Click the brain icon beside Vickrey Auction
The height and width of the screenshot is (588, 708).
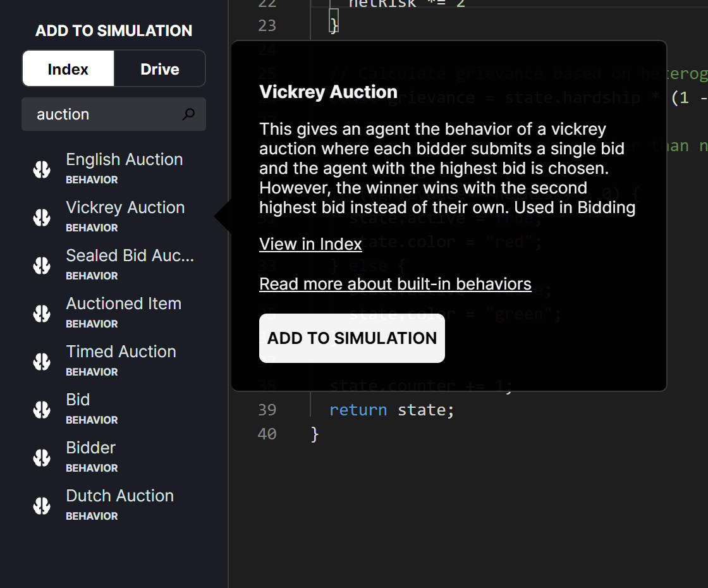pos(42,217)
